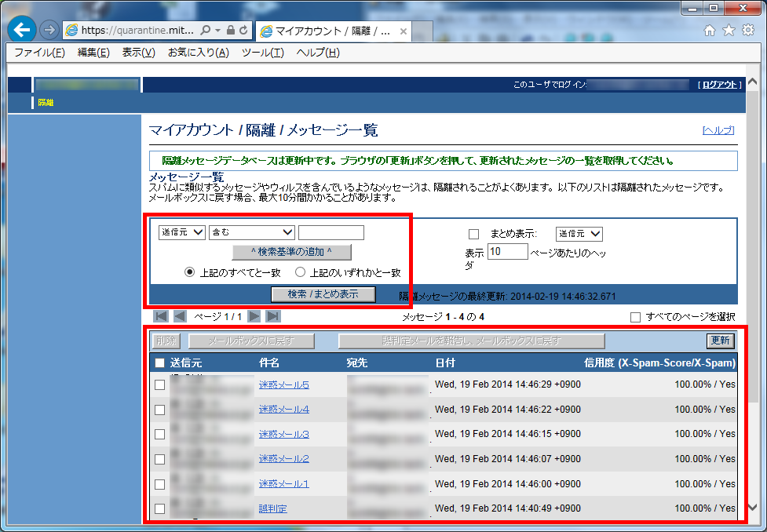
Task: Open the 編集(E) menu
Action: coord(93,53)
